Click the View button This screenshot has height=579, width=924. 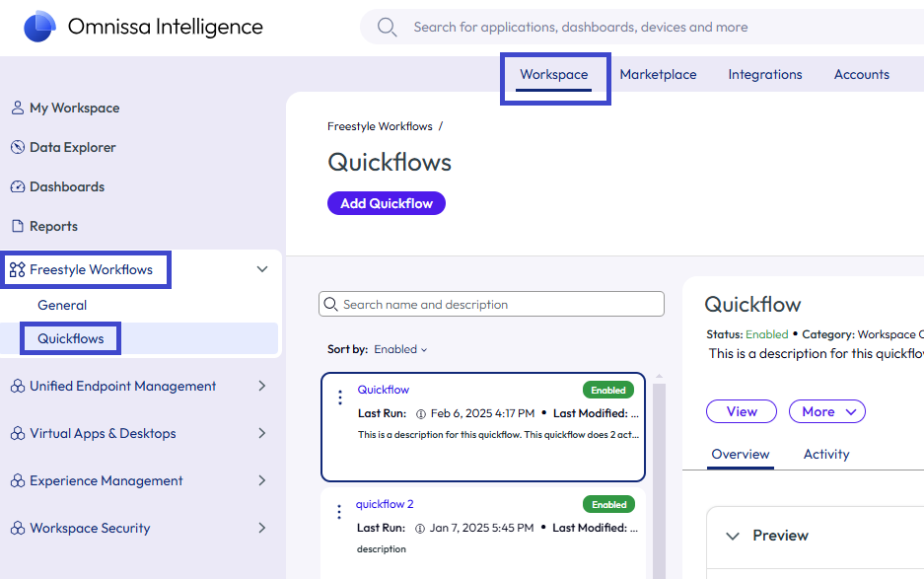pyautogui.click(x=742, y=411)
